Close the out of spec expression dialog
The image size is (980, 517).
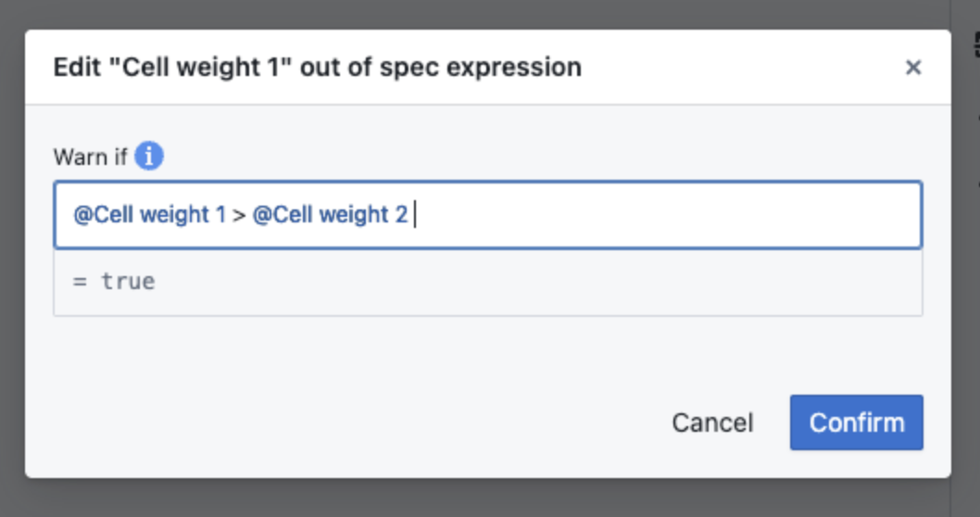click(x=913, y=67)
